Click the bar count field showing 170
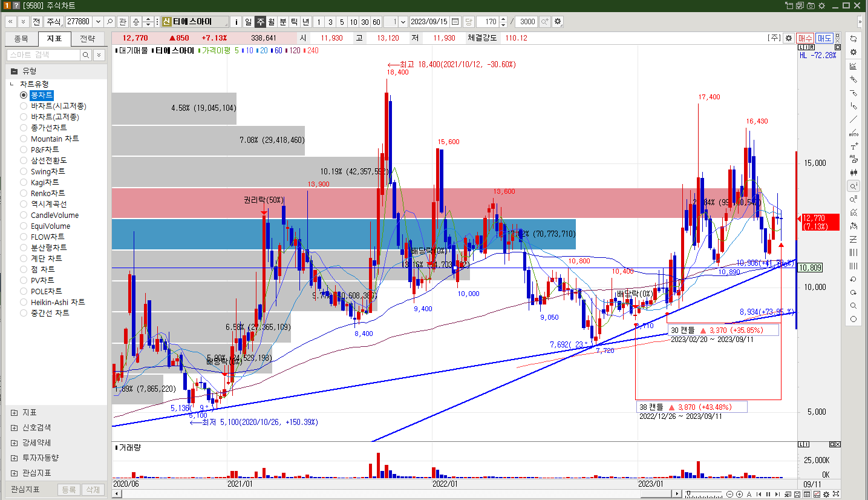Viewport: 868px width, 500px height. tap(488, 21)
